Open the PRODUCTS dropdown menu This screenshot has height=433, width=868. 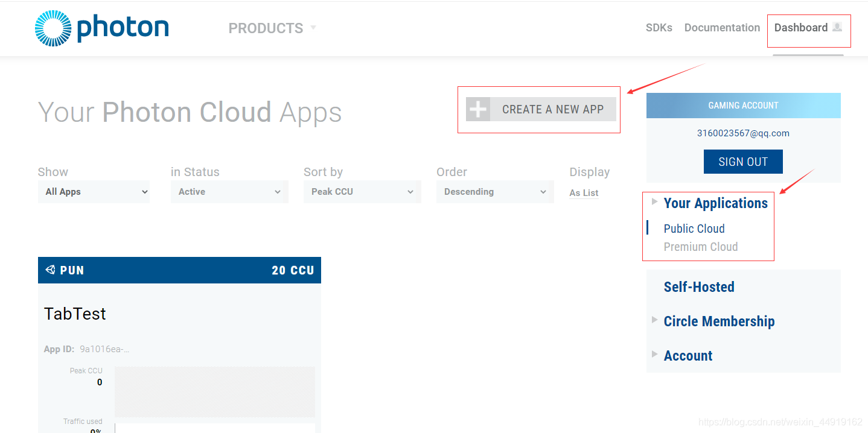272,28
